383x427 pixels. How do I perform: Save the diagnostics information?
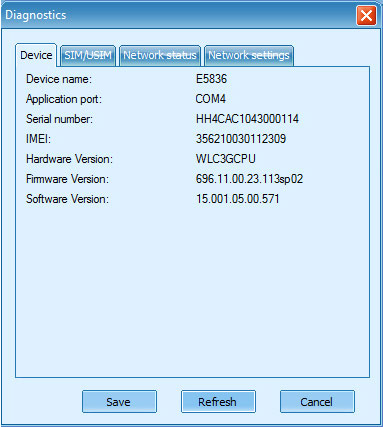(119, 402)
